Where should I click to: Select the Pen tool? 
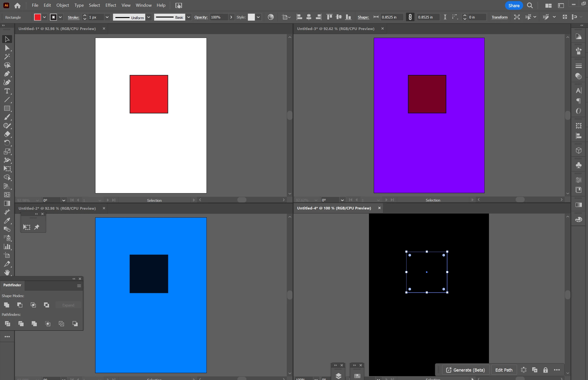7,74
